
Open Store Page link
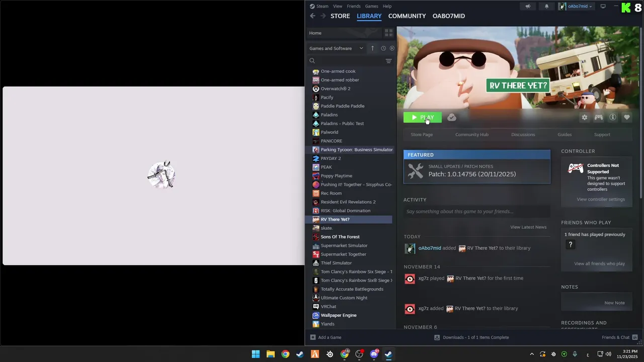[x=422, y=134]
